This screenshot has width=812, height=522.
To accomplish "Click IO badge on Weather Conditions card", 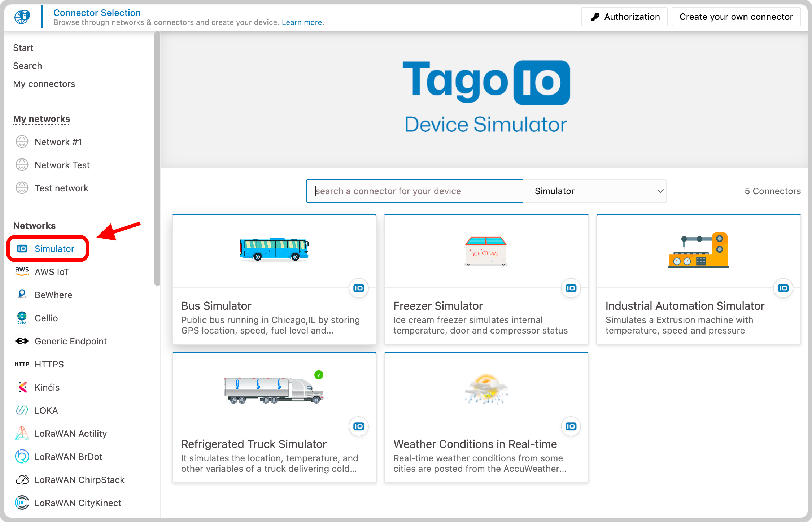I will pyautogui.click(x=571, y=426).
